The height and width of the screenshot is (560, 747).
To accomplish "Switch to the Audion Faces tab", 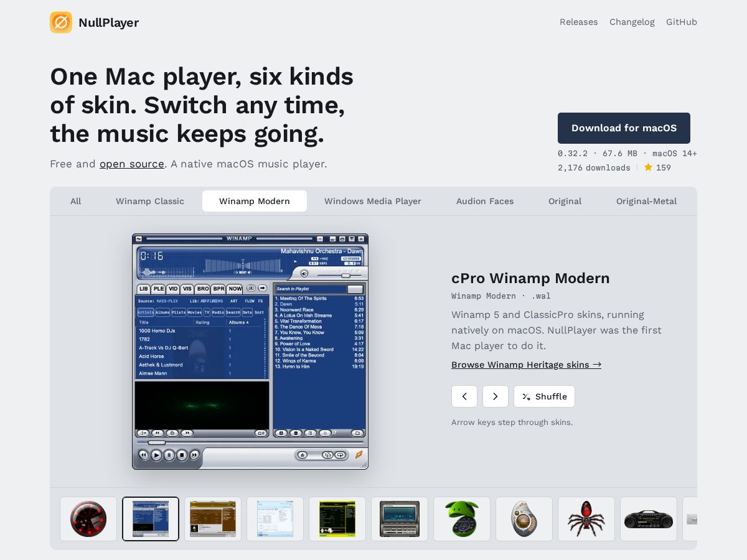I will pos(485,201).
